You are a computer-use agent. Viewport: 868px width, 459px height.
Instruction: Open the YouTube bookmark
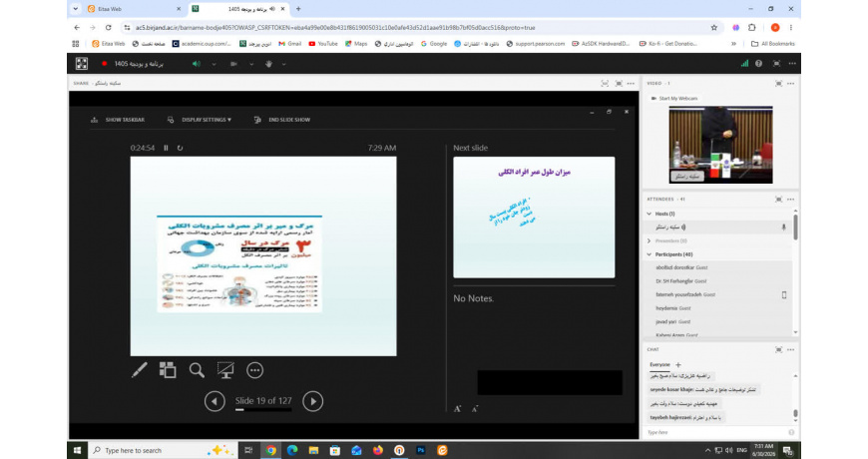[322, 44]
